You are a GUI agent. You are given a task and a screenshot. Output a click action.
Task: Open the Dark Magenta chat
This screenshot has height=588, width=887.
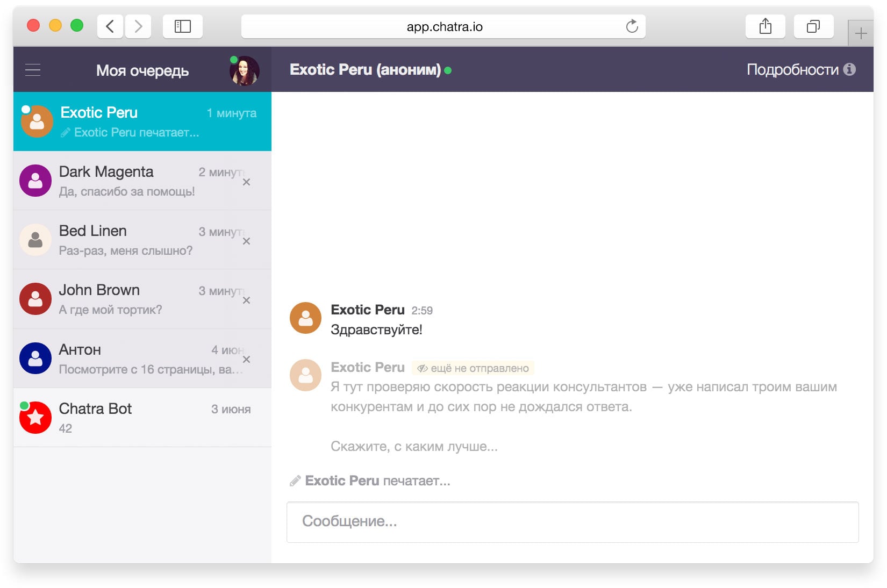(129, 181)
